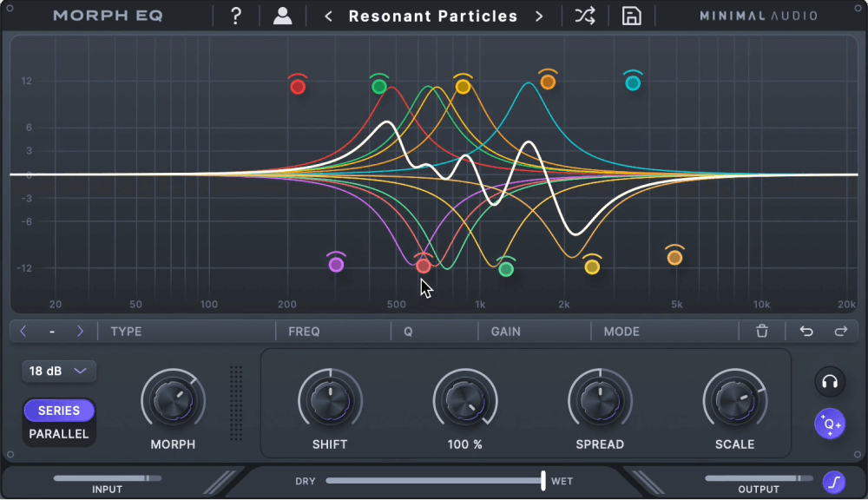Click the undo arrow icon
The image size is (868, 500).
pos(806,331)
